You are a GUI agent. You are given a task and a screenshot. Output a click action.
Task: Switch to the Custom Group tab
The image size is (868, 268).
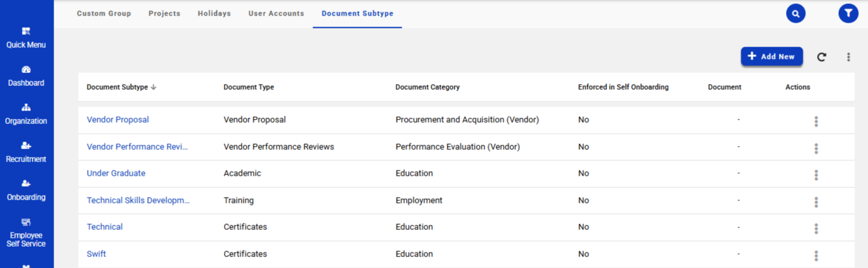click(104, 14)
